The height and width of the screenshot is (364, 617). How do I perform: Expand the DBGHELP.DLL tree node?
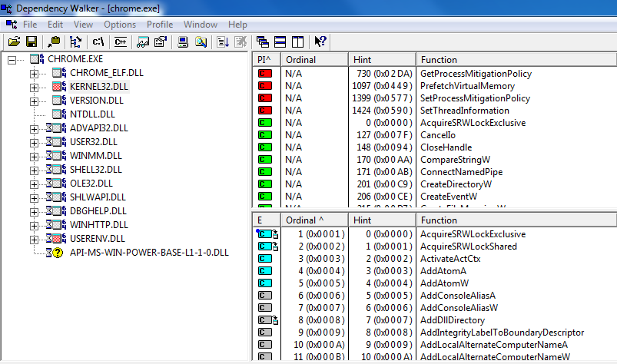(35, 212)
